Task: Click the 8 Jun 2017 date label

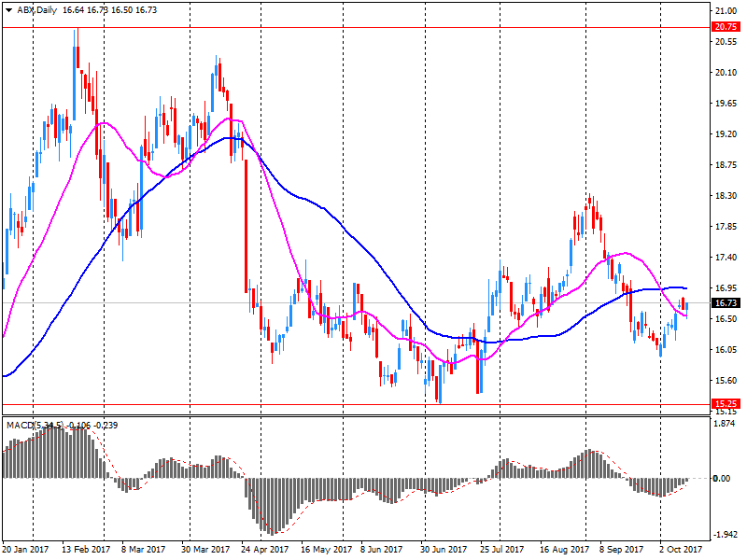Action: point(381,549)
